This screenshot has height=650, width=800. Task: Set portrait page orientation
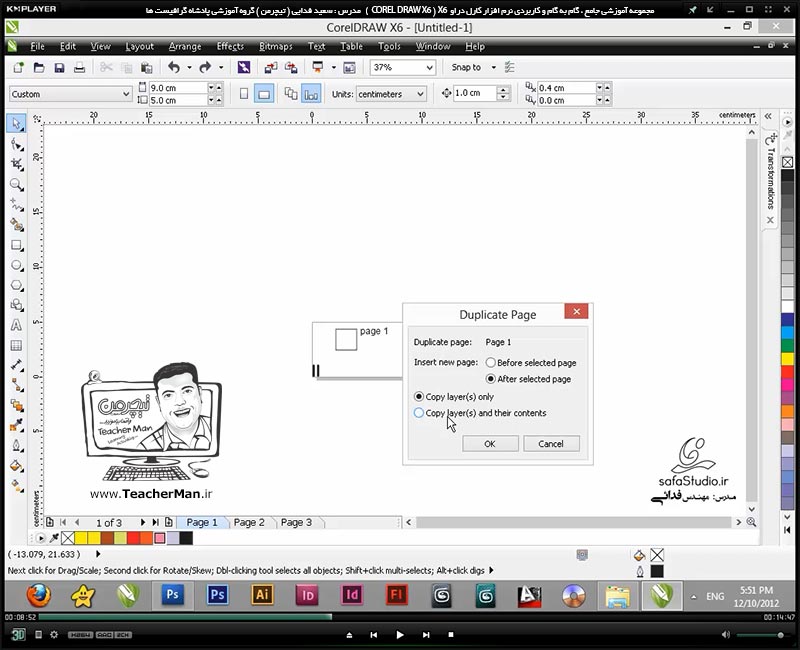[244, 94]
